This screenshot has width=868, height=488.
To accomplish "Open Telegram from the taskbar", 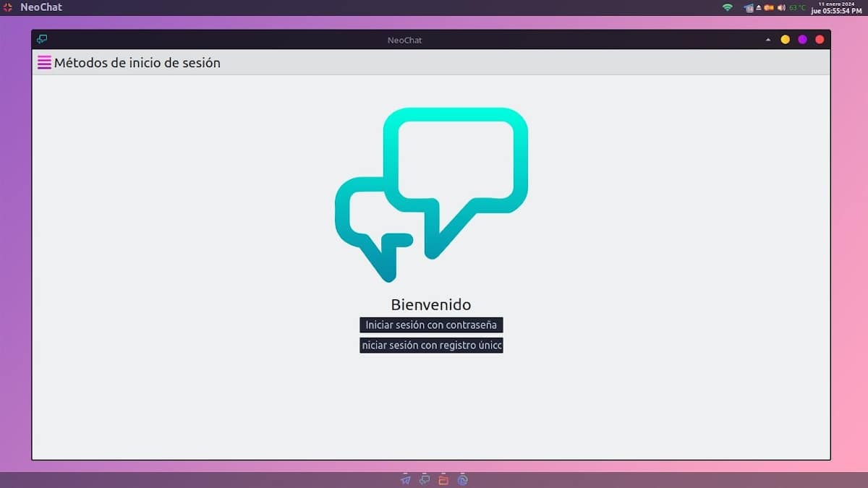I will (x=405, y=479).
